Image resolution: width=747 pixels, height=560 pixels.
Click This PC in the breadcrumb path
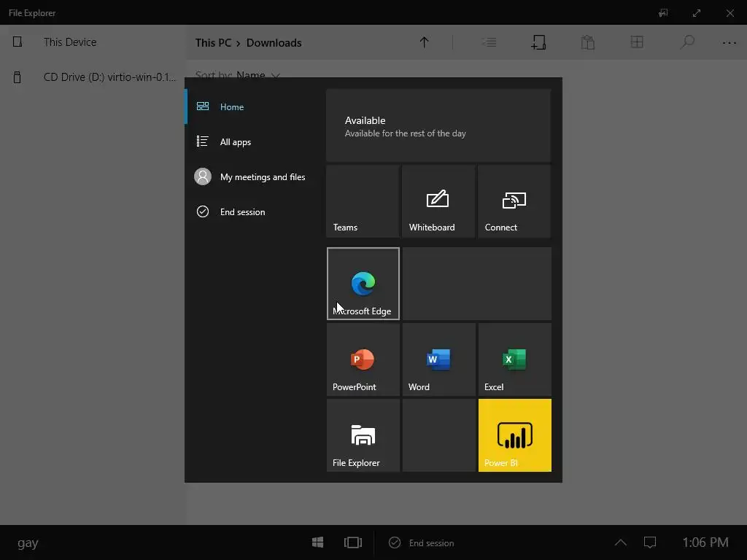coord(213,43)
